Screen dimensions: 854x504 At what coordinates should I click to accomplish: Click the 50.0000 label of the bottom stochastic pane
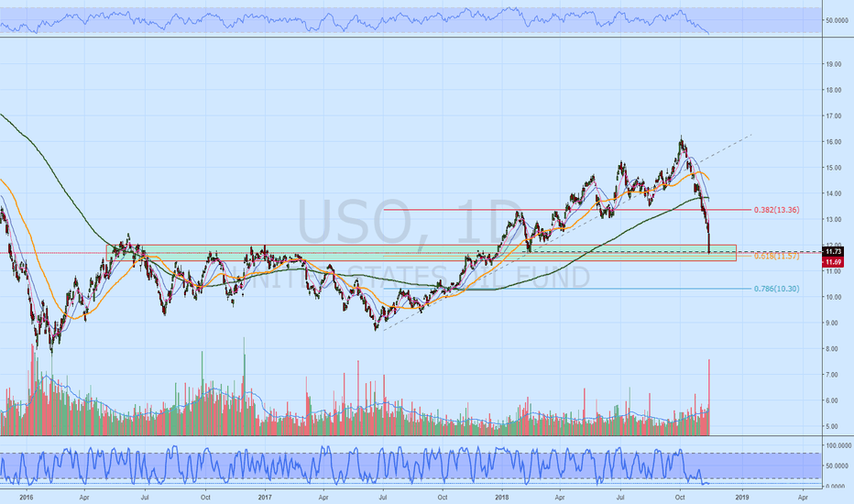click(x=838, y=466)
